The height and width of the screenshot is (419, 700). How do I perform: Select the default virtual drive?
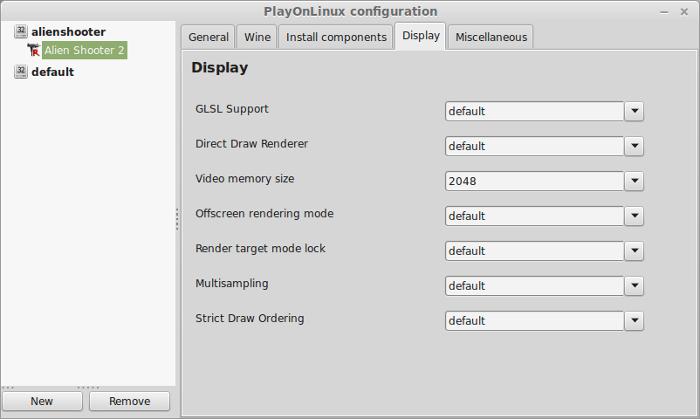(x=53, y=72)
